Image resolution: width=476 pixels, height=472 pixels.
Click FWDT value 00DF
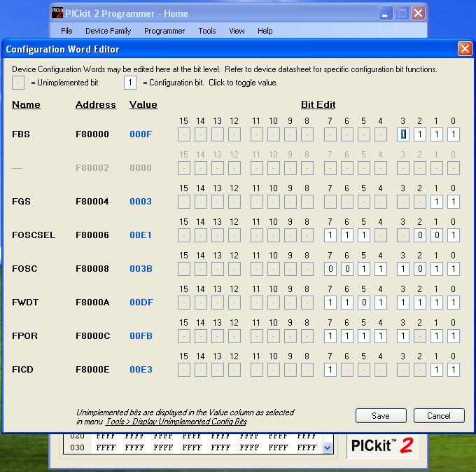pos(141,303)
